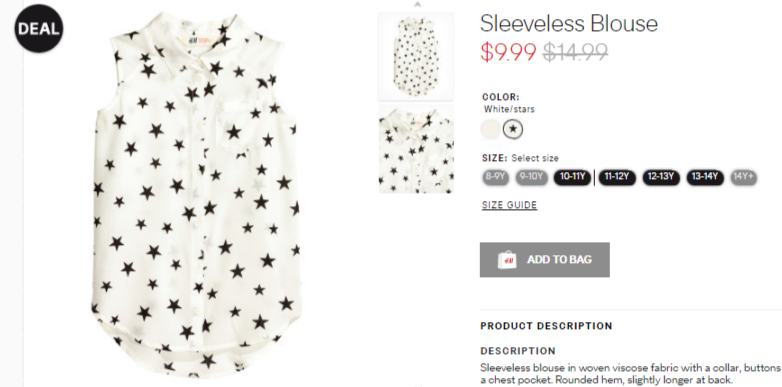Select the greyed-out 8-9Y size
782x387 pixels.
pos(496,177)
